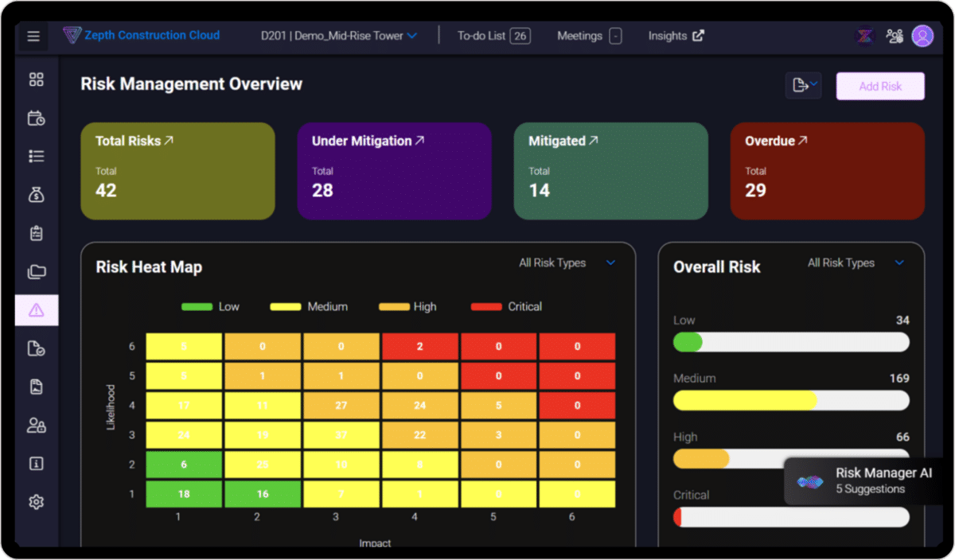Open the team members icon in header

(894, 36)
